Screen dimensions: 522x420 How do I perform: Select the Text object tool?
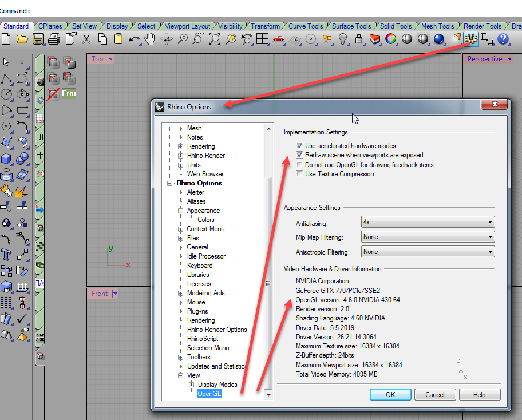point(6,254)
